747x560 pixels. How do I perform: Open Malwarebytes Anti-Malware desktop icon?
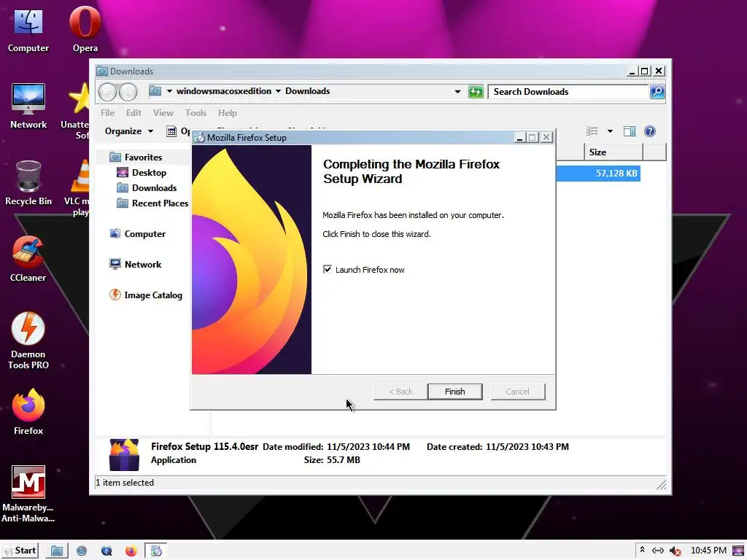coord(28,494)
